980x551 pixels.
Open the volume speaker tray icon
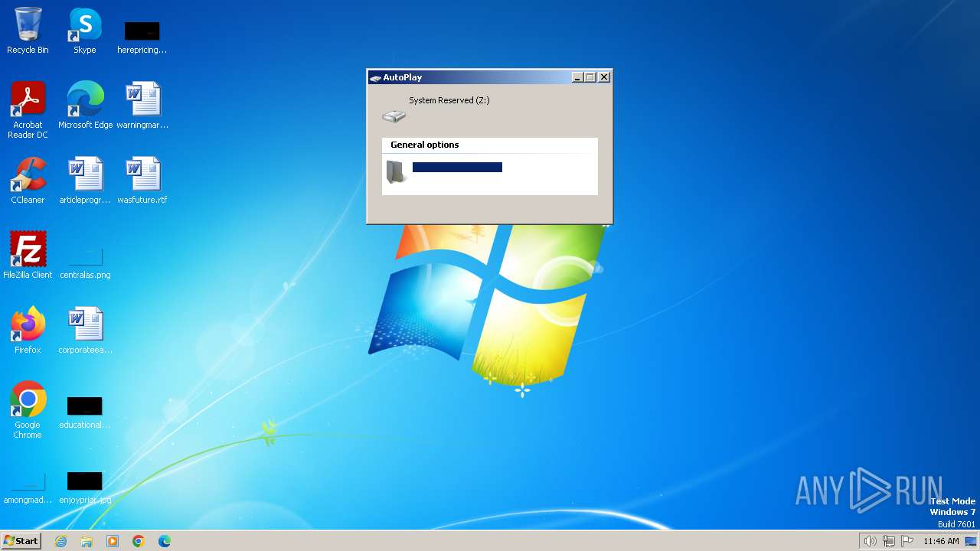(x=870, y=541)
